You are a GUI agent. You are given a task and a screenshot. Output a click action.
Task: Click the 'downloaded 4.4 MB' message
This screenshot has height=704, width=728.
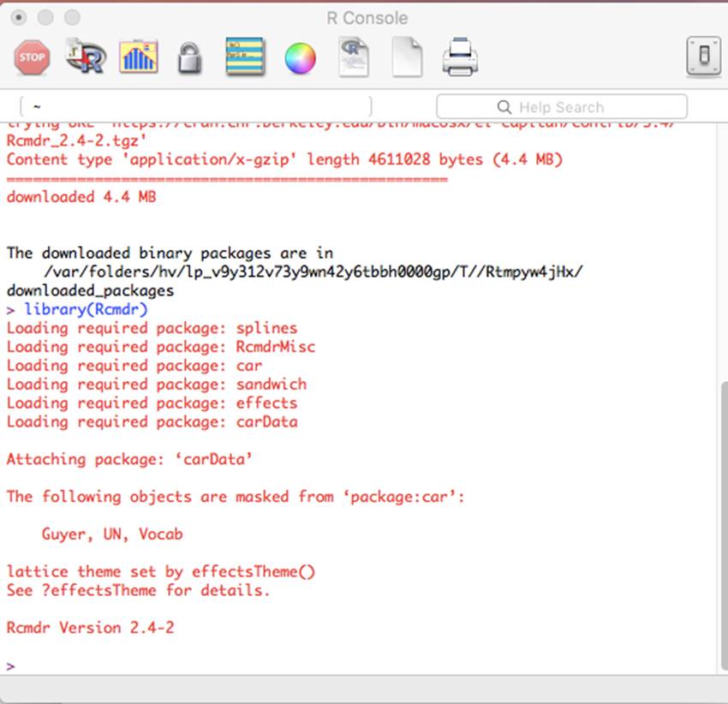pos(81,197)
